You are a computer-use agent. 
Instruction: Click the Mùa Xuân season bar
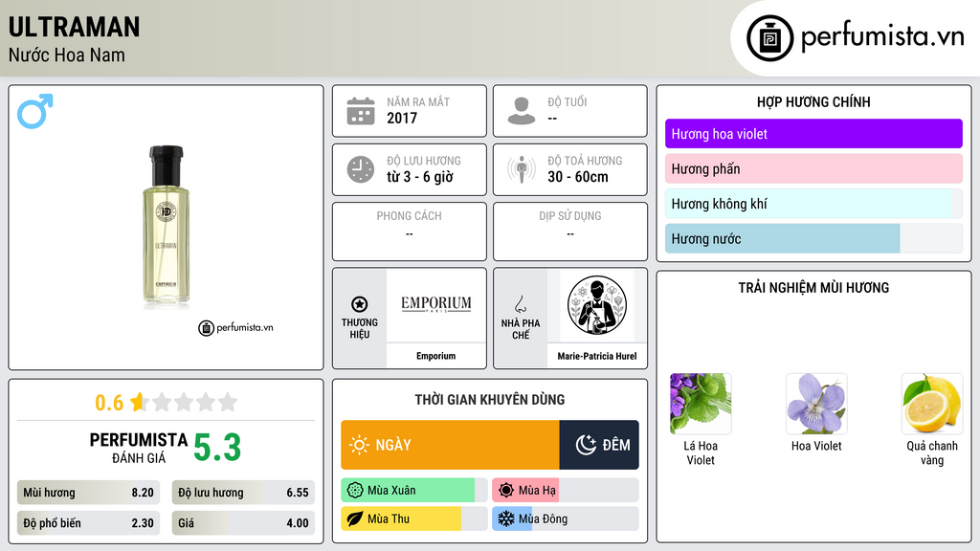[x=414, y=491]
